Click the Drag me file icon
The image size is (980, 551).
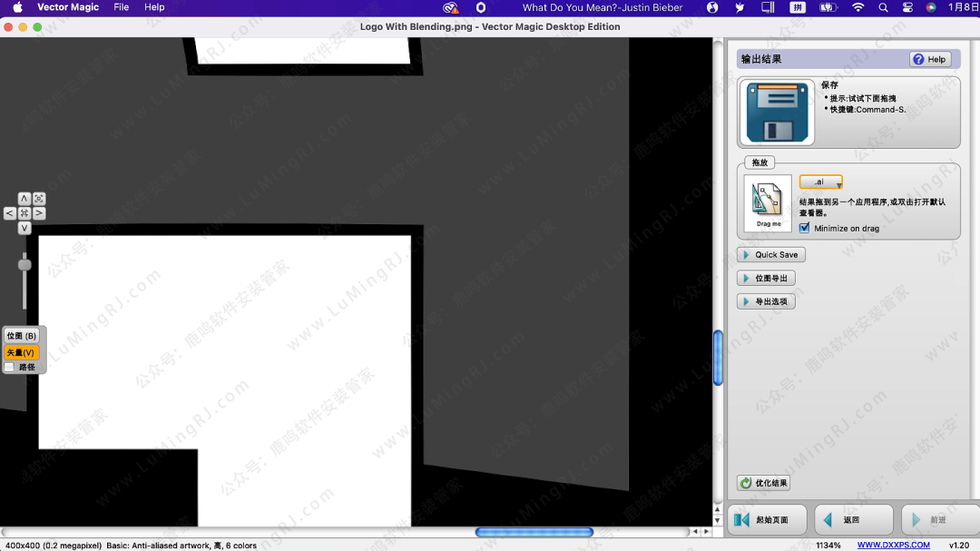coord(768,203)
